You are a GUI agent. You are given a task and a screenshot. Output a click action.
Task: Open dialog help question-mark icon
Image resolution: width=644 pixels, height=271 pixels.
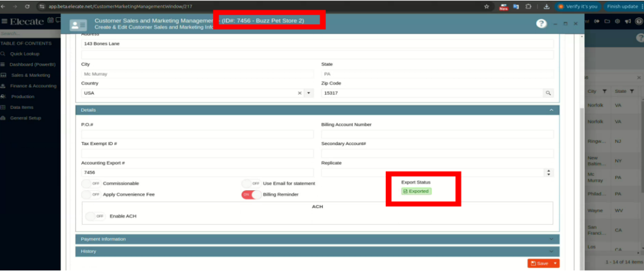(542, 24)
